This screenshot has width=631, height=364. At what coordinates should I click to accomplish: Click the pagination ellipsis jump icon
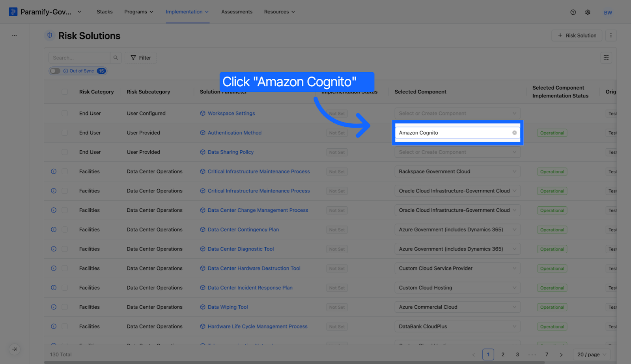pos(532,355)
